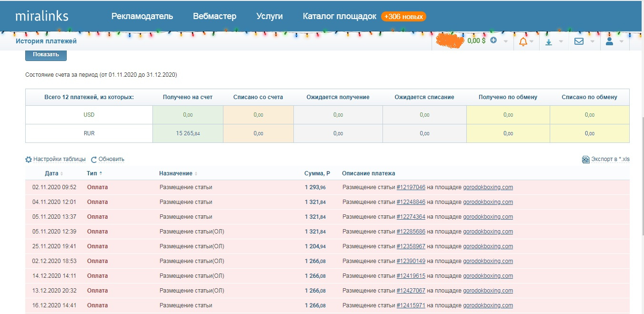Open article link #12415971
Screen dimensions: 644x314
pos(411,305)
